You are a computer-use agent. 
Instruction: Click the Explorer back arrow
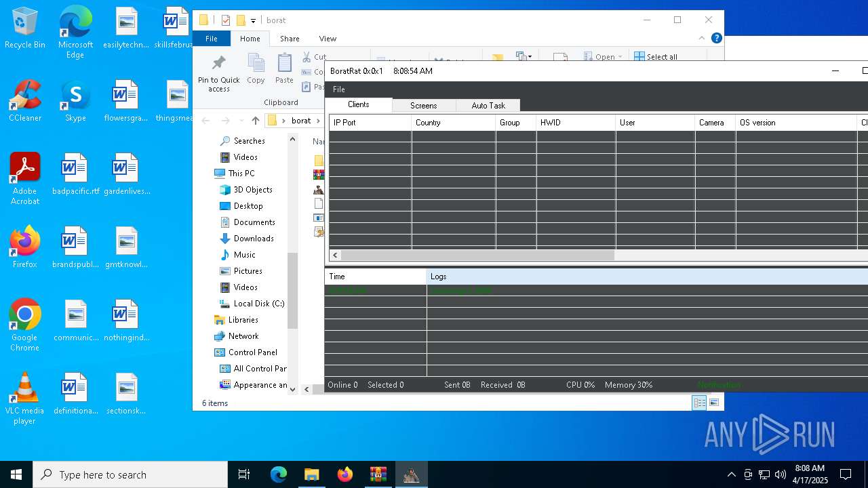point(205,121)
